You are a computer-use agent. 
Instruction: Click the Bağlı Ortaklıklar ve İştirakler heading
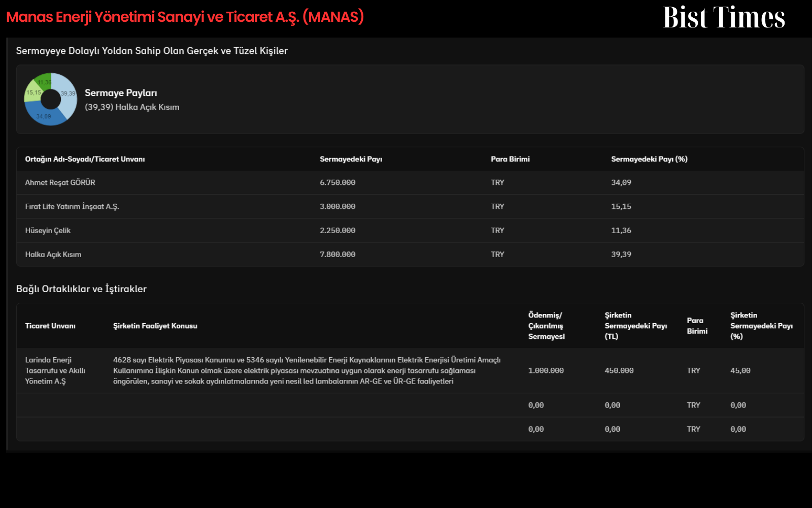coord(81,289)
